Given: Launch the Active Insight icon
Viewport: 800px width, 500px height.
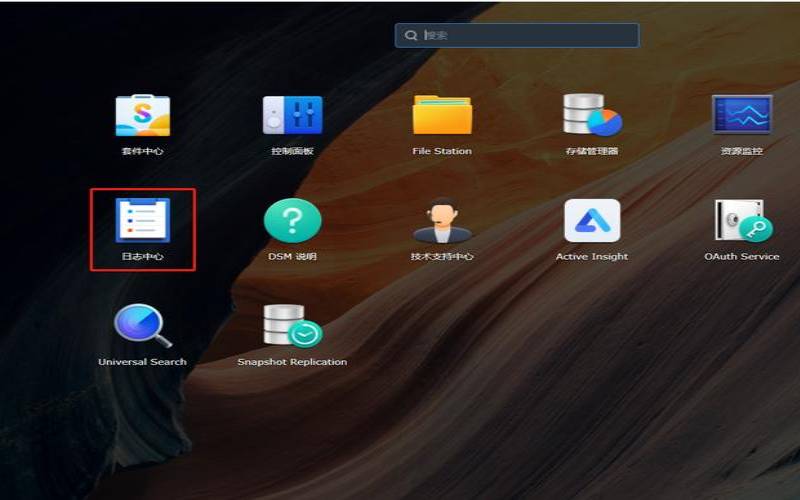Looking at the screenshot, I should point(592,220).
